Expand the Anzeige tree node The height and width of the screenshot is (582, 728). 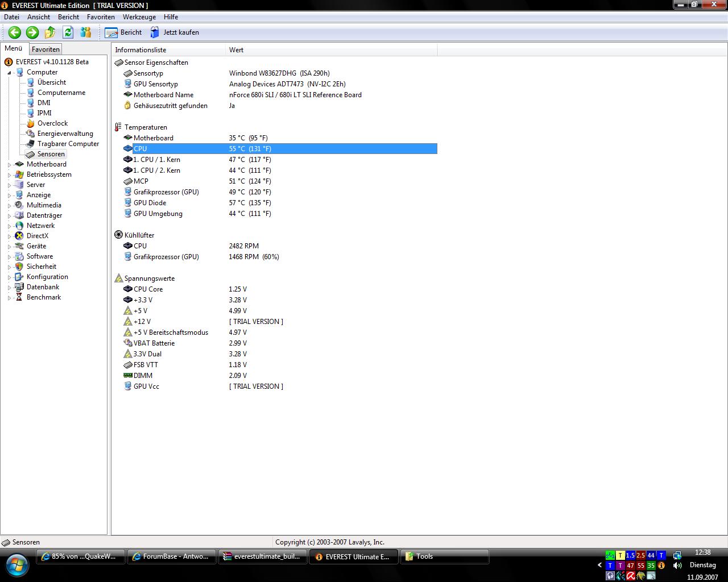tap(9, 196)
